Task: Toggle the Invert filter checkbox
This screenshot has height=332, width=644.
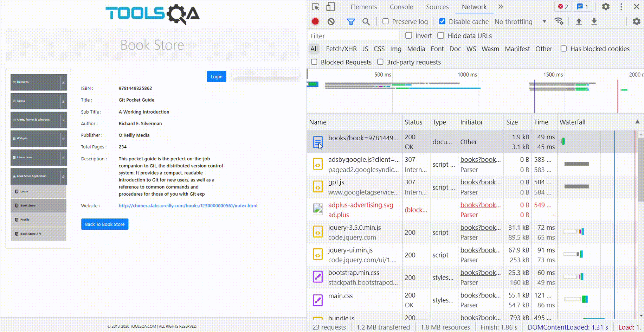Action: click(x=408, y=36)
